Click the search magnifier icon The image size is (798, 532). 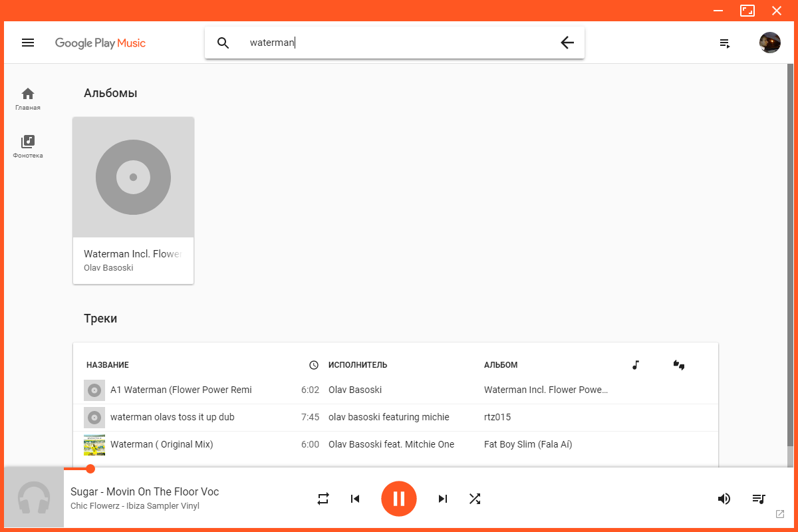[223, 43]
